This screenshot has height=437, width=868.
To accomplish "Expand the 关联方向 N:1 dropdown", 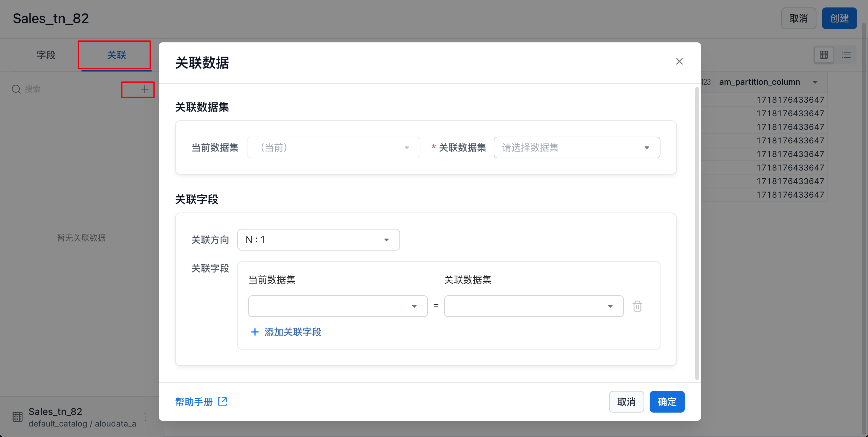I will pyautogui.click(x=318, y=240).
